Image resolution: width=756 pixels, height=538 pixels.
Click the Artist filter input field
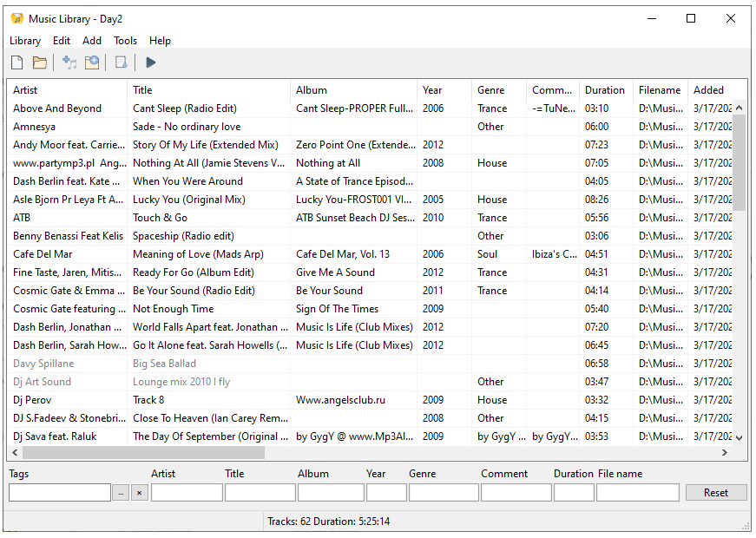(x=187, y=493)
